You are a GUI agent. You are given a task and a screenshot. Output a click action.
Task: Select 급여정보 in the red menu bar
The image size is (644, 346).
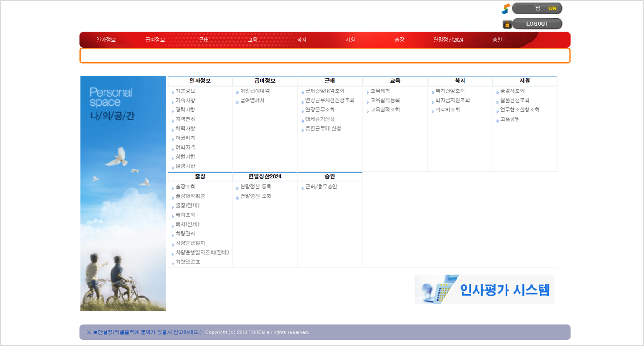155,40
